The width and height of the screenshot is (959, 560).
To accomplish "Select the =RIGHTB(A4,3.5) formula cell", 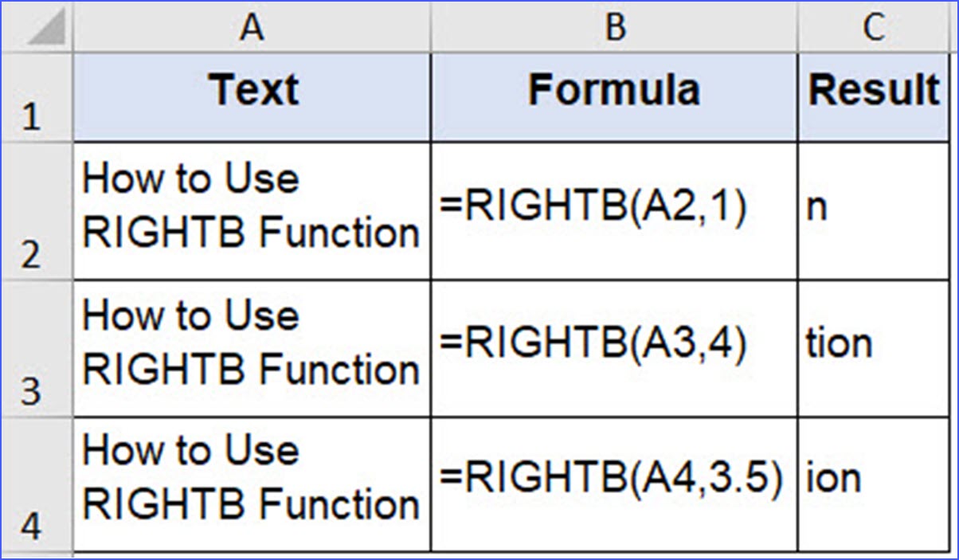I will tap(614, 482).
